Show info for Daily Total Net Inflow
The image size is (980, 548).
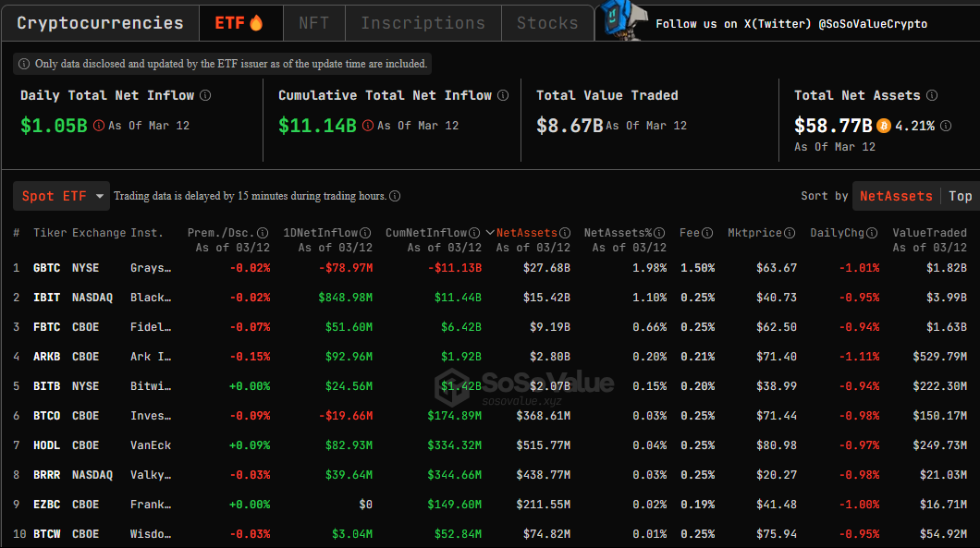(x=205, y=95)
